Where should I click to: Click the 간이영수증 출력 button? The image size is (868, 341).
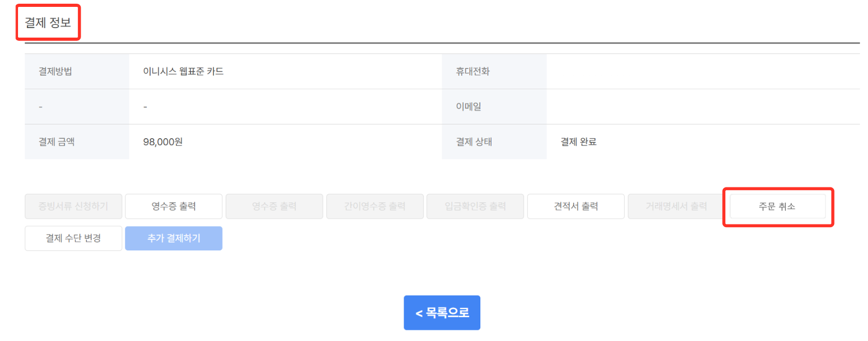pos(375,207)
